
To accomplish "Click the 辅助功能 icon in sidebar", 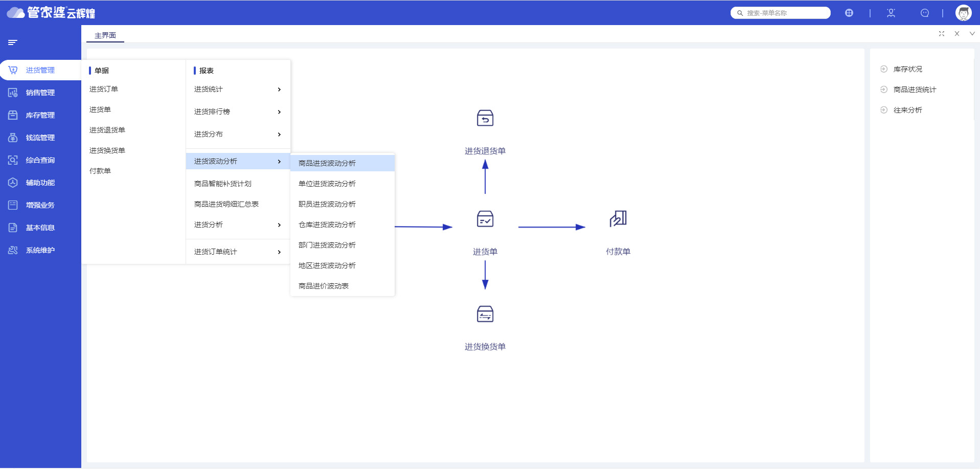I will [x=13, y=183].
